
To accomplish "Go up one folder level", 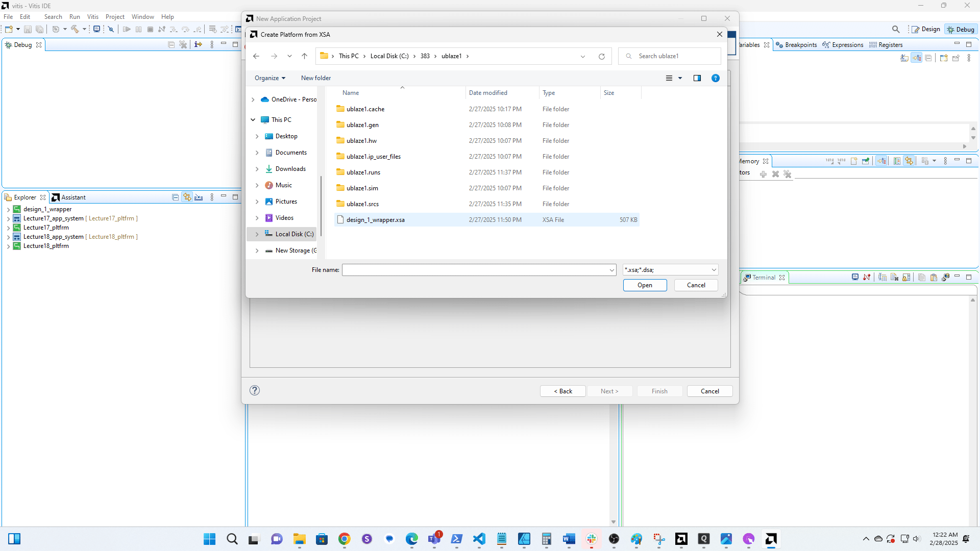I will pyautogui.click(x=304, y=56).
